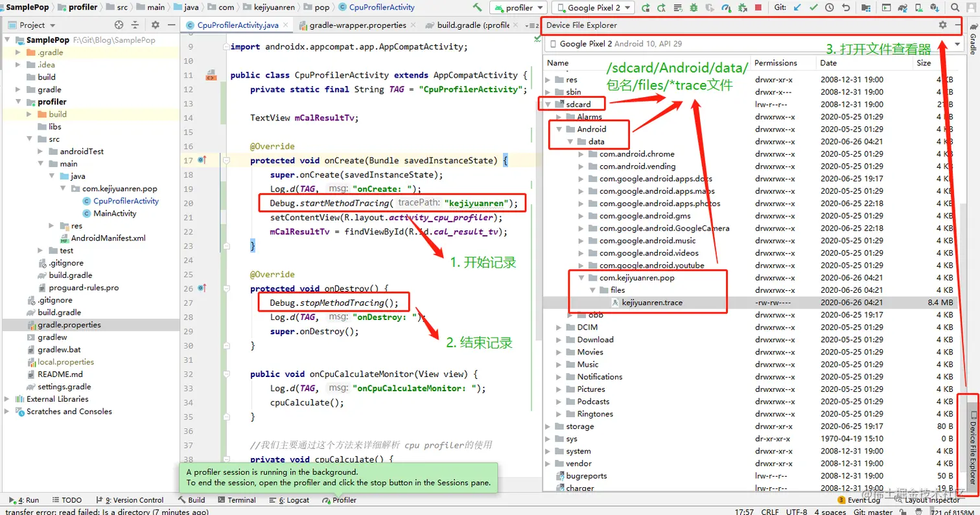This screenshot has height=515, width=980.
Task: Open the profiler run configuration dropdown
Action: click(518, 7)
